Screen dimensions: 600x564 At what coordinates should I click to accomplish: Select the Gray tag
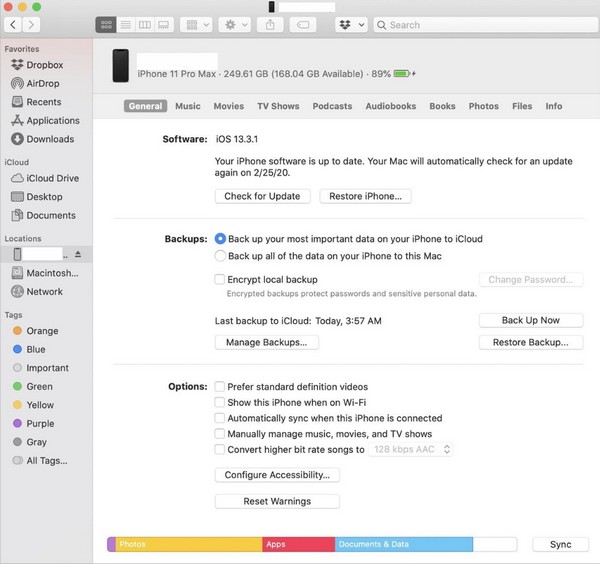coord(30,442)
